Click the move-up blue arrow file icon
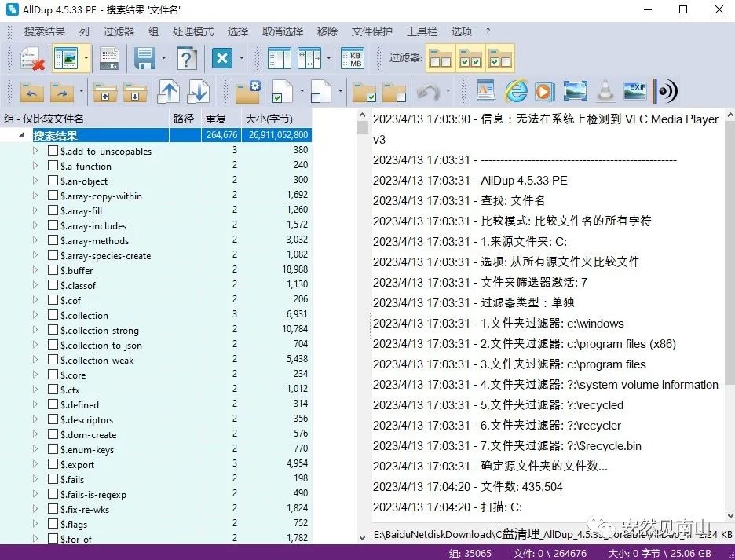Image resolution: width=735 pixels, height=560 pixels. 169,91
